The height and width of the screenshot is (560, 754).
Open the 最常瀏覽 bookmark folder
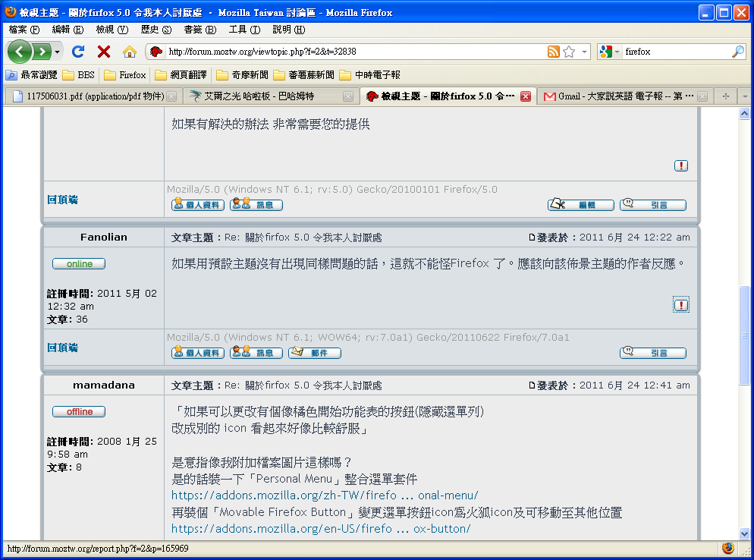click(x=32, y=75)
